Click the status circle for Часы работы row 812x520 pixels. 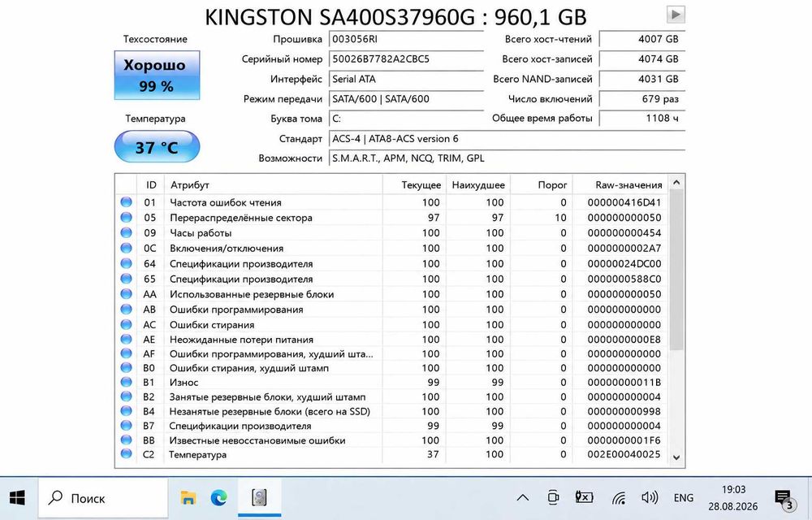126,232
